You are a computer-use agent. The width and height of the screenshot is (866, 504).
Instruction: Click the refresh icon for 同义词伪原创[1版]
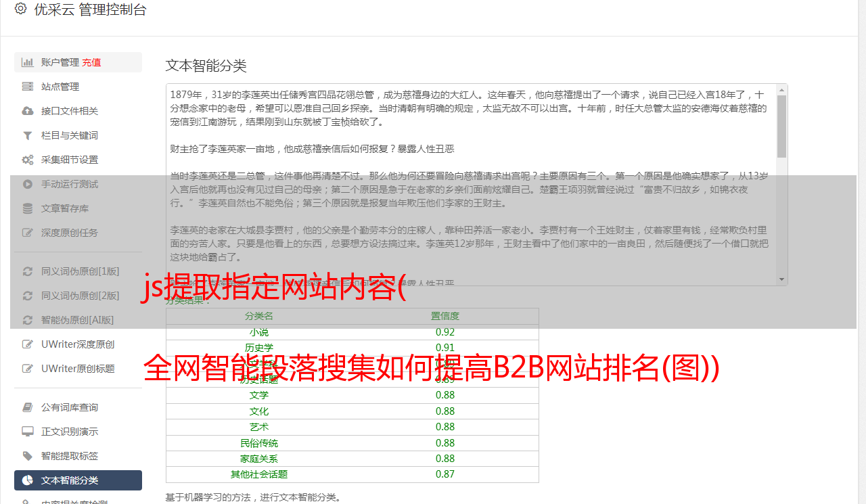pos(28,271)
